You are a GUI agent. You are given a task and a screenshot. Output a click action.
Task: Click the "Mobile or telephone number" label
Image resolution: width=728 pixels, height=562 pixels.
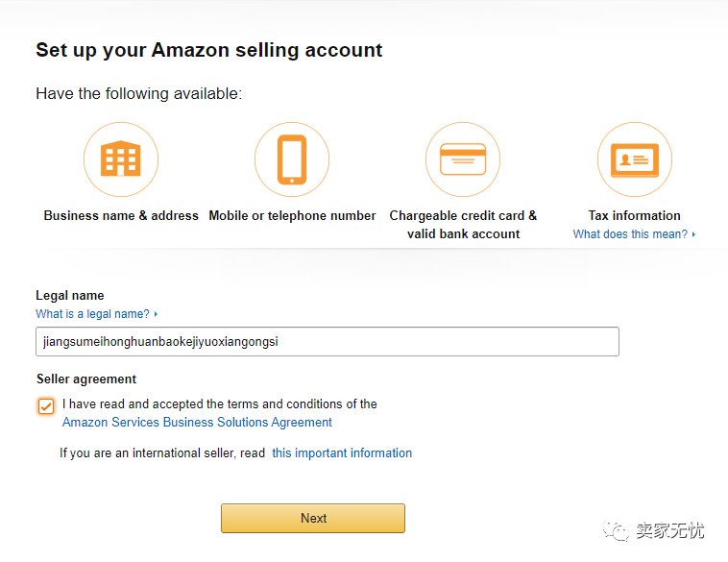pos(292,216)
